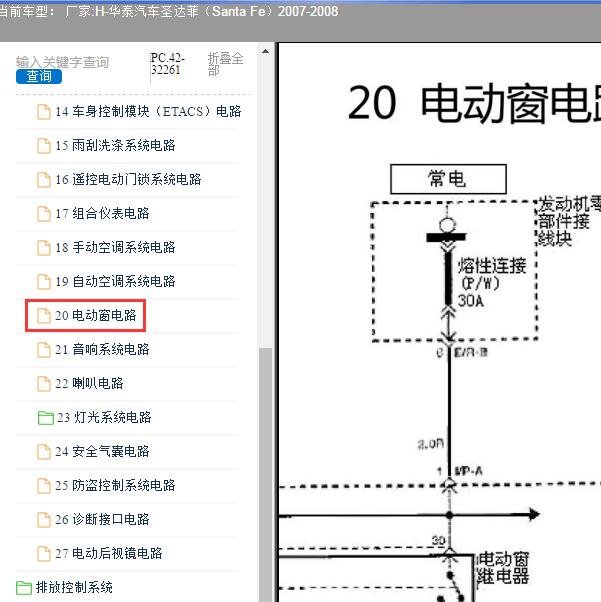Click the PC.42-32261 label
601x602 pixels.
coord(168,64)
